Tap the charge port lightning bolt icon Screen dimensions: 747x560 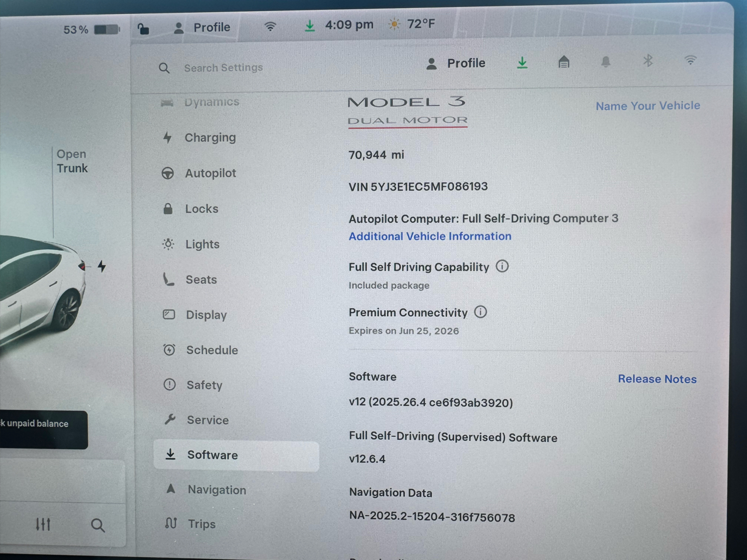[102, 267]
